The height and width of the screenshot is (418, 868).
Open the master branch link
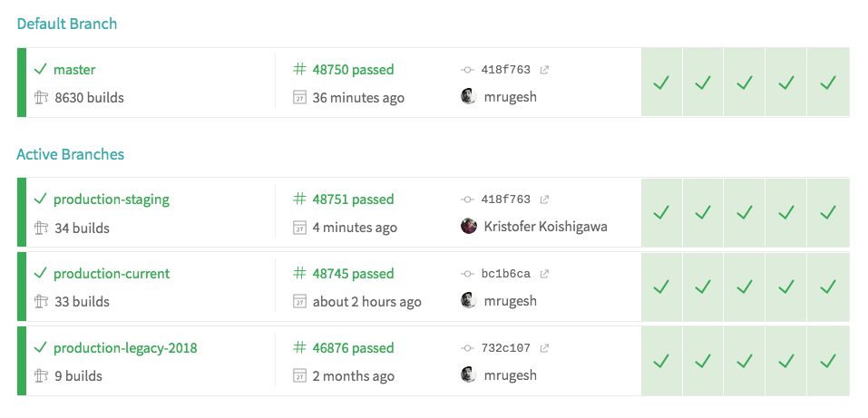tap(74, 70)
